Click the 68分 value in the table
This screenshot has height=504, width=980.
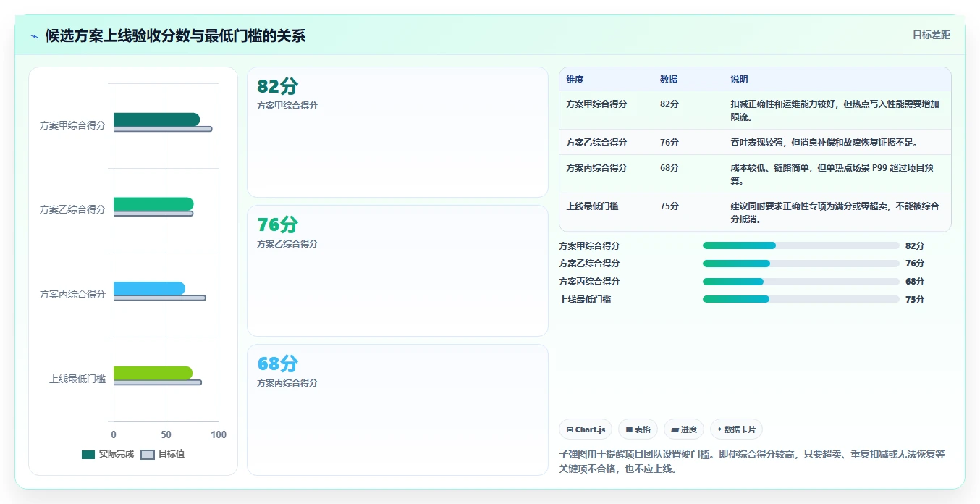point(669,168)
